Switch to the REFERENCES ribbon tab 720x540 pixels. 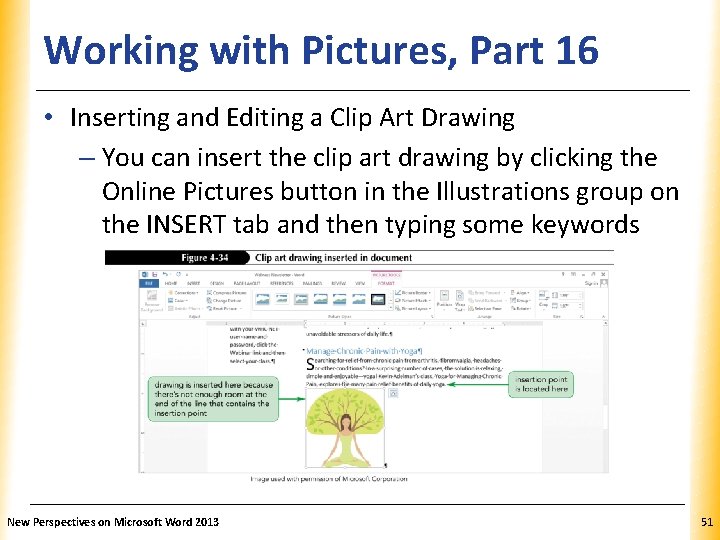pyautogui.click(x=281, y=283)
